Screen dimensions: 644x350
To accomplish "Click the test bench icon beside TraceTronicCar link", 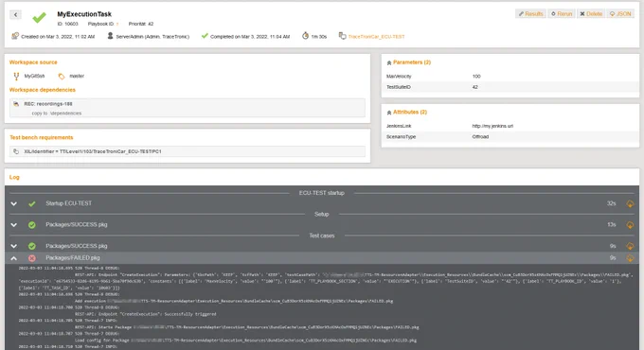I will 342,36.
